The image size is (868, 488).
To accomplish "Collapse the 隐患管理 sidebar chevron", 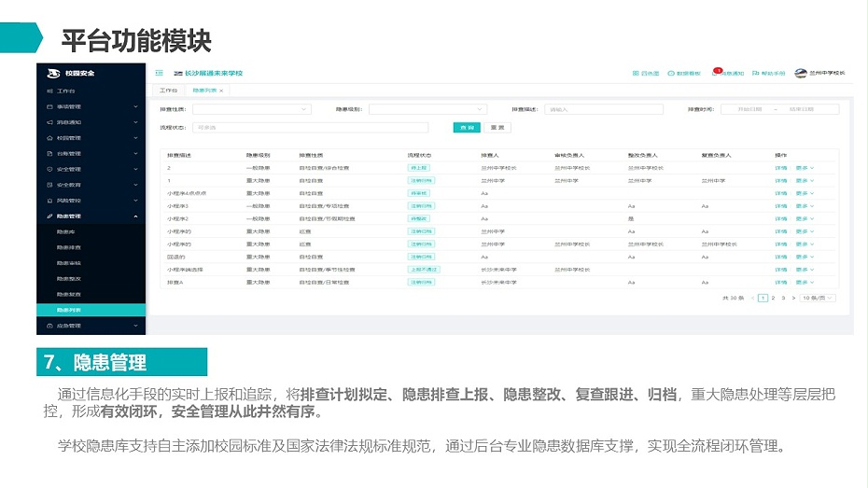I will coord(135,216).
